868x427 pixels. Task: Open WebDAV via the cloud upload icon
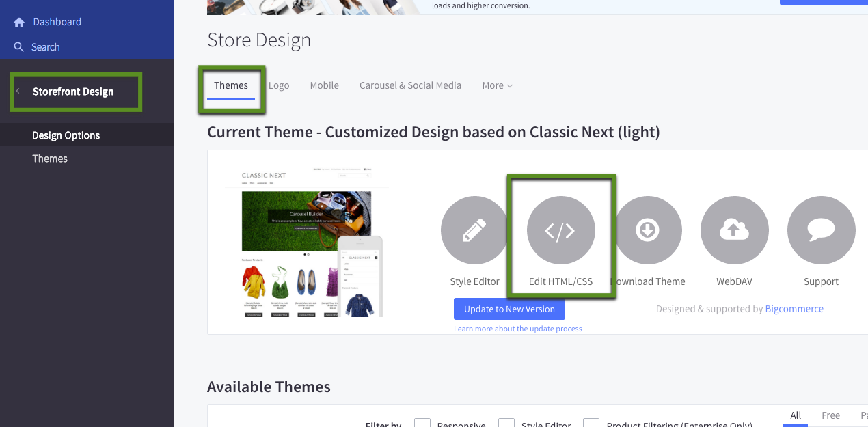click(734, 230)
